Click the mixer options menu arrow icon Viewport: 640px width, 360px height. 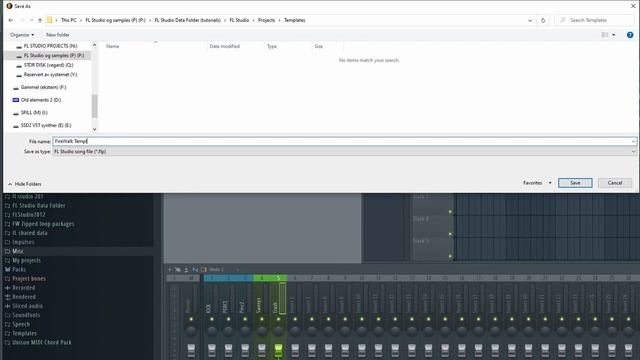click(x=169, y=270)
